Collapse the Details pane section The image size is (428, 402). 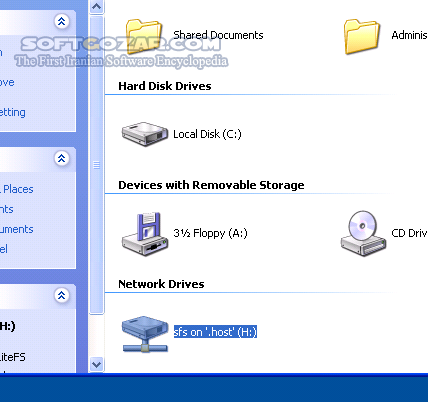62,295
